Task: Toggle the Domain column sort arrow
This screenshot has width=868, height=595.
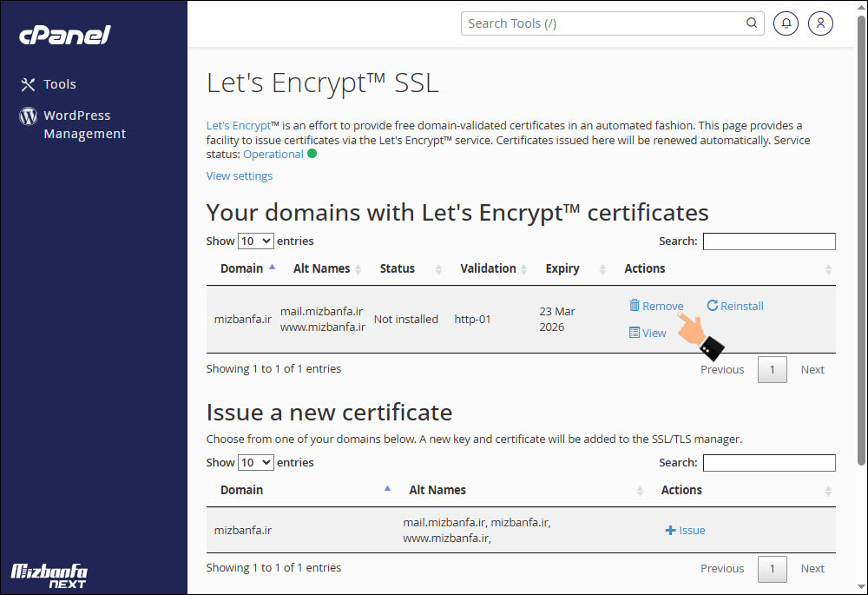Action: point(271,267)
